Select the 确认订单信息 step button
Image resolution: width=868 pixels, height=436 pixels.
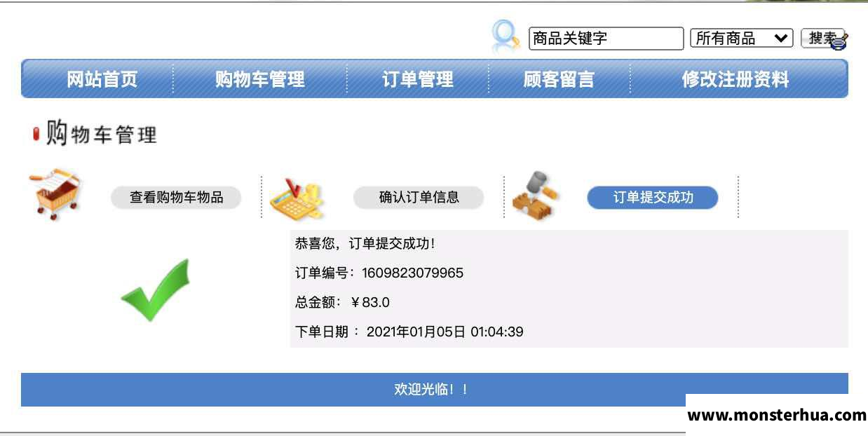(419, 198)
